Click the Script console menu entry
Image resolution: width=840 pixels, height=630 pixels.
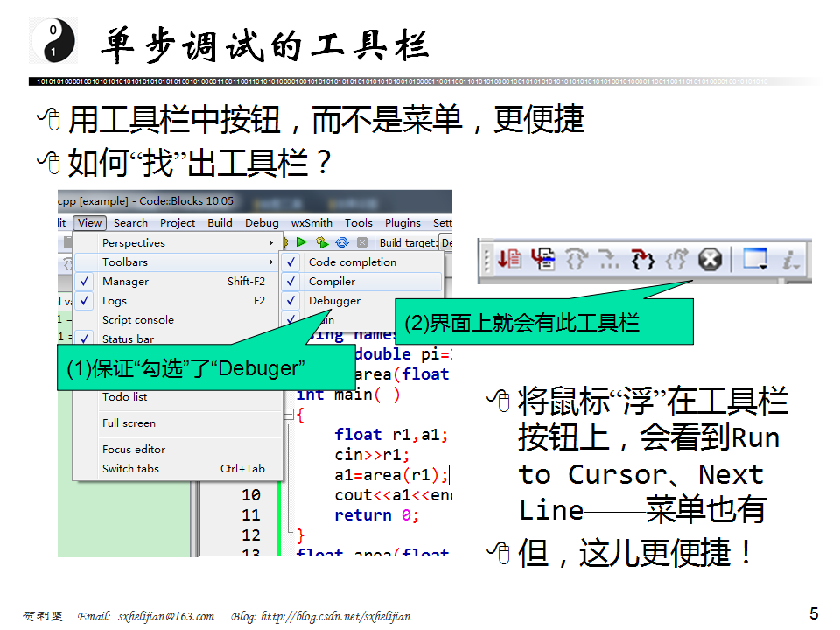[x=138, y=320]
